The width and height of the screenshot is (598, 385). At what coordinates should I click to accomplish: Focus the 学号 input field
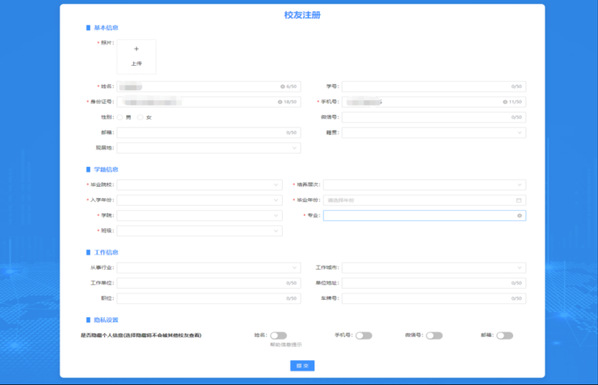(434, 87)
